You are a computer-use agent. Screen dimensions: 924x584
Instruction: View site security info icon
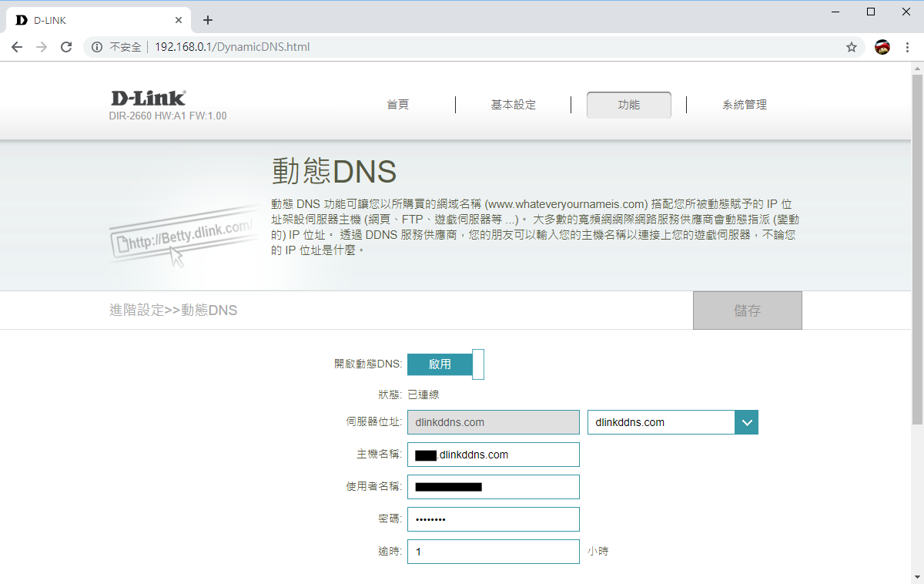[x=97, y=47]
